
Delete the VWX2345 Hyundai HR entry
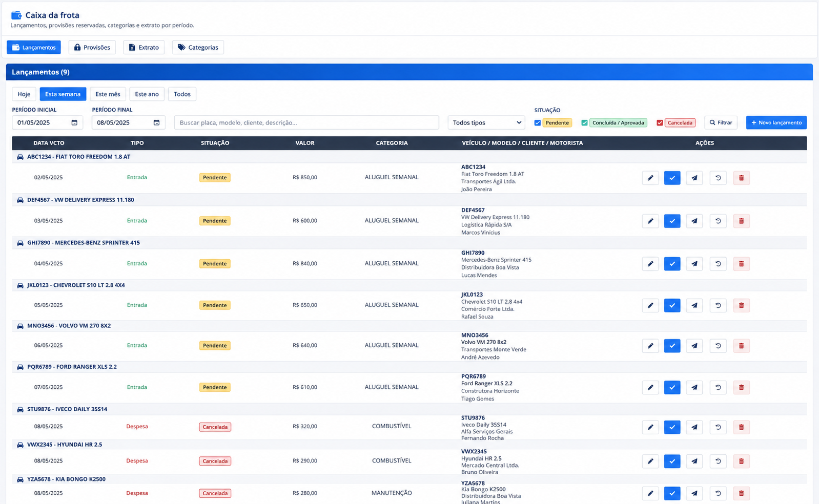coord(741,461)
